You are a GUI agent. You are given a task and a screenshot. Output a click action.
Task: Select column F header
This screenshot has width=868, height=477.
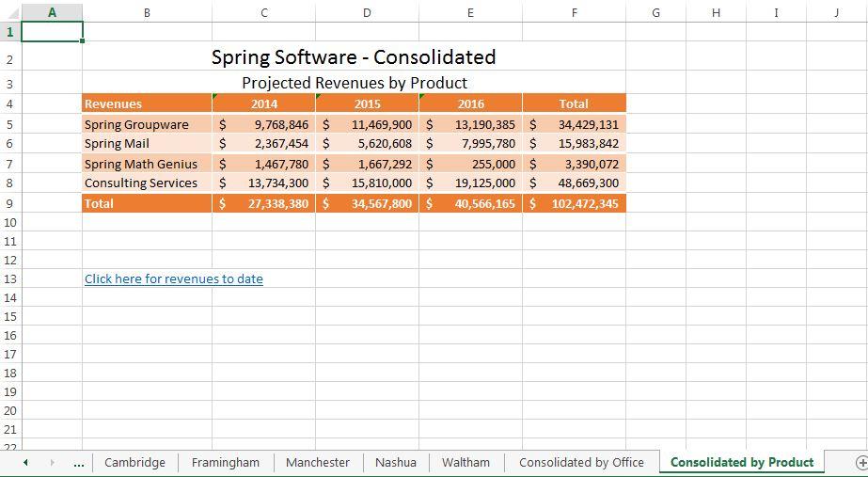click(574, 12)
